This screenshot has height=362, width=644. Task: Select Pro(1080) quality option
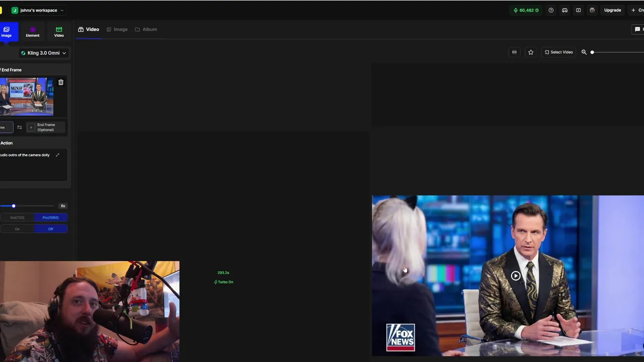click(x=50, y=218)
